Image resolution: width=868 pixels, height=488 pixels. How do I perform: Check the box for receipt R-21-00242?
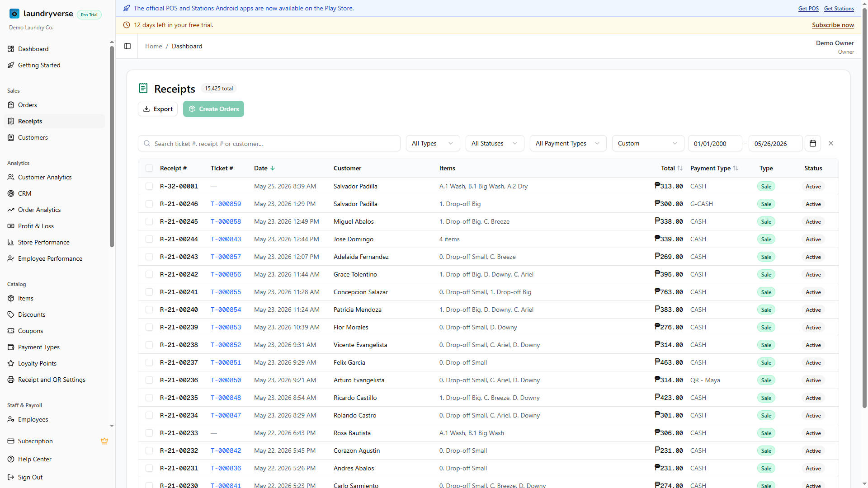149,274
